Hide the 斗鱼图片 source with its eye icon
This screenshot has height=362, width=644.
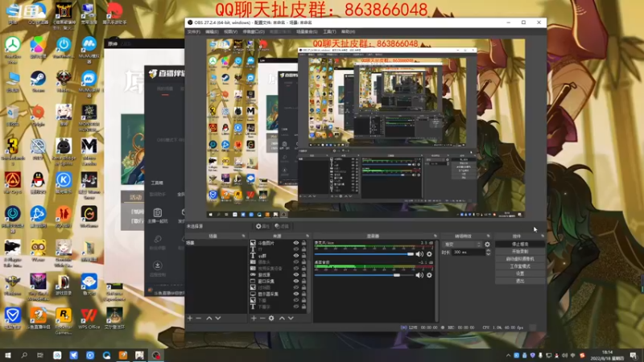pos(295,243)
